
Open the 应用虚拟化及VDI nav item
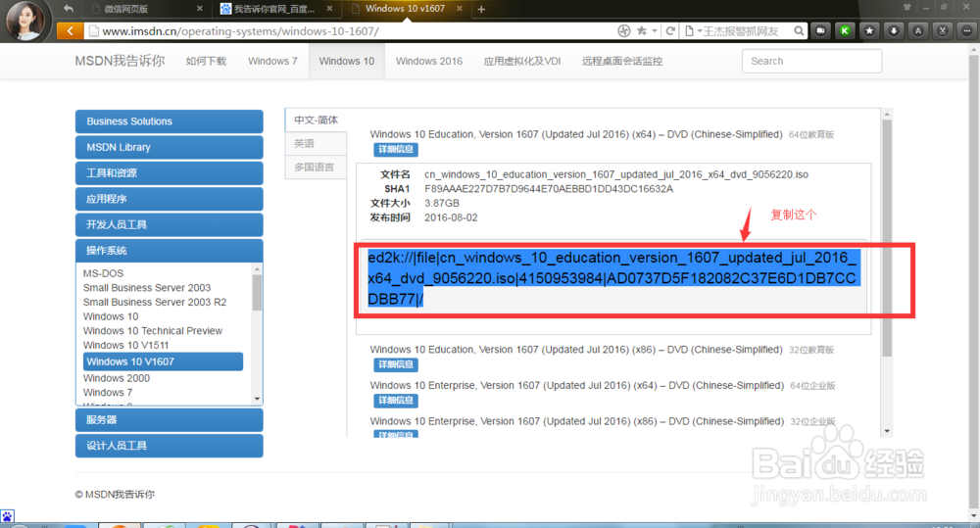pos(522,62)
